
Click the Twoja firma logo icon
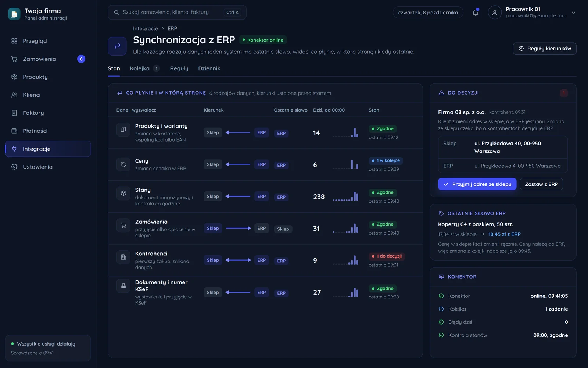click(14, 14)
